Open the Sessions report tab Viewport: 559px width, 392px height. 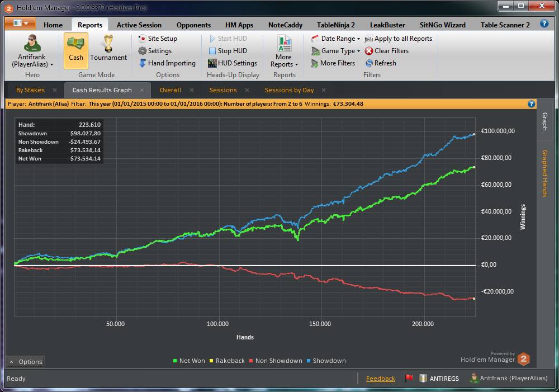(x=223, y=90)
